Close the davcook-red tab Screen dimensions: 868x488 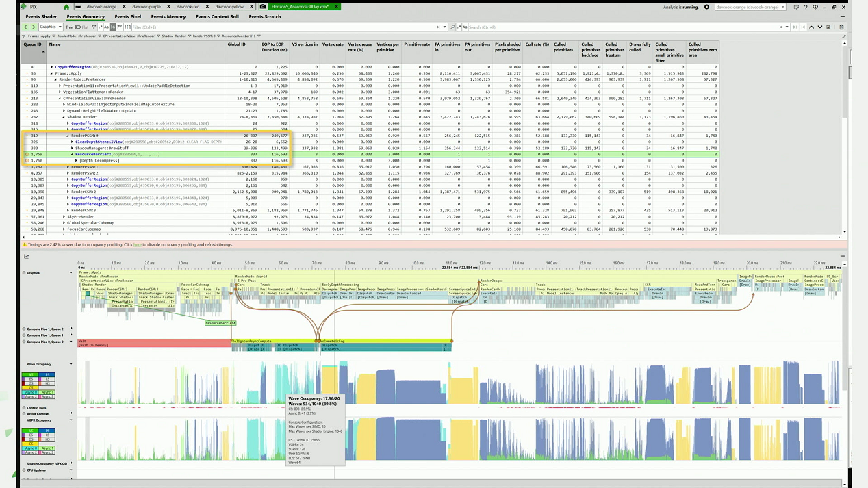click(x=207, y=7)
